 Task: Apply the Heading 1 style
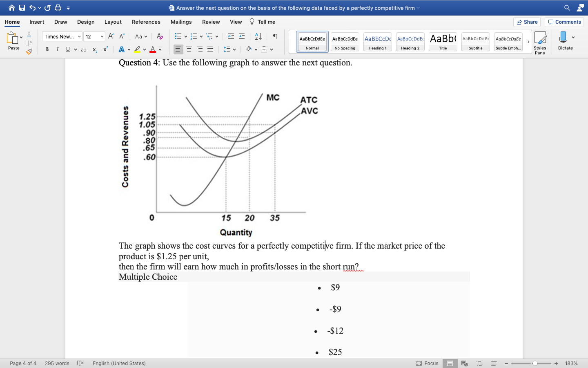coord(377,42)
